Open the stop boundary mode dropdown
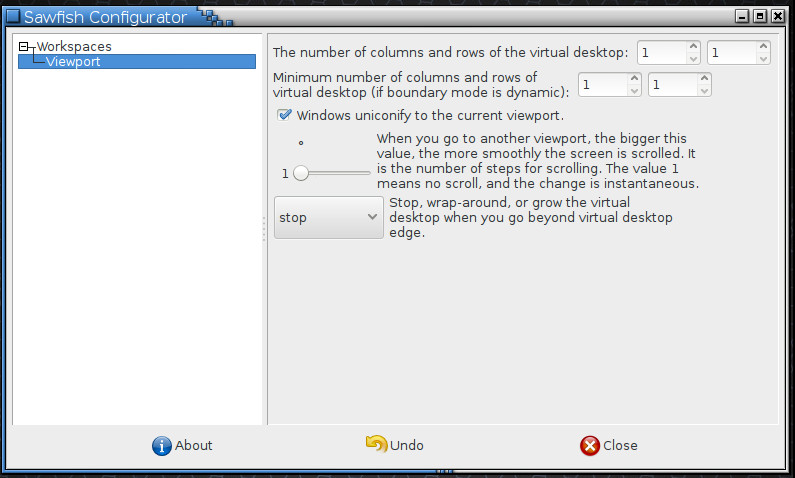This screenshot has height=478, width=795. (x=329, y=217)
